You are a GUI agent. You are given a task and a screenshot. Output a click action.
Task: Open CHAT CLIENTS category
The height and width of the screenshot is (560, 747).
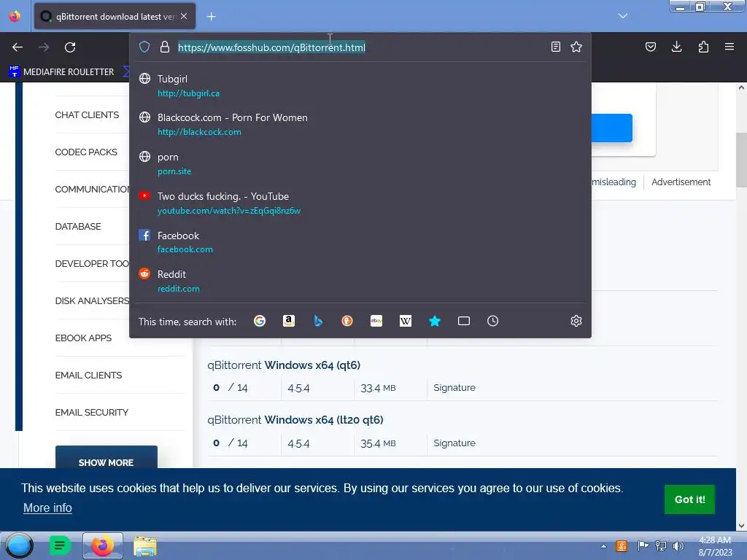pos(87,114)
